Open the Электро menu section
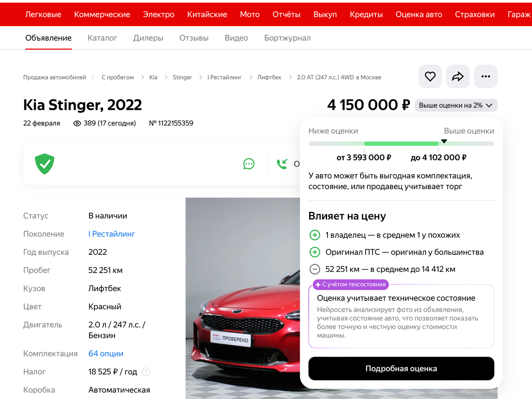This screenshot has height=399, width=532. 159,15
